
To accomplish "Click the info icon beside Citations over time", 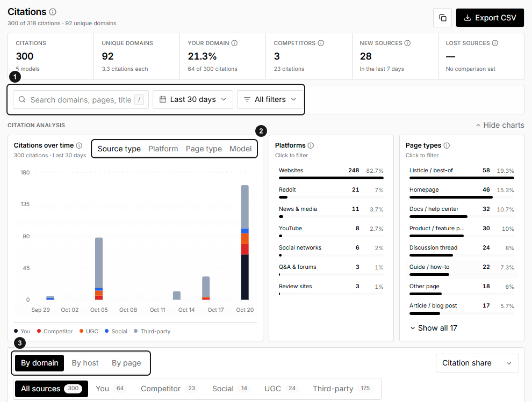I will (x=79, y=145).
